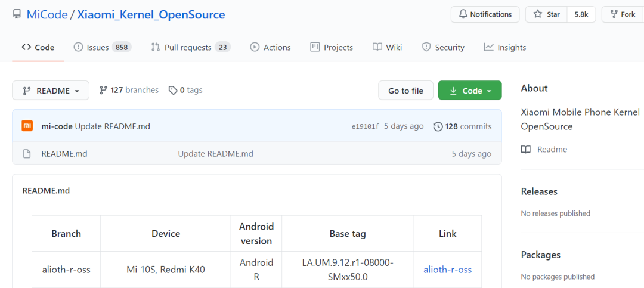Click the bell icon in Notifications
The image size is (644, 288).
point(463,14)
